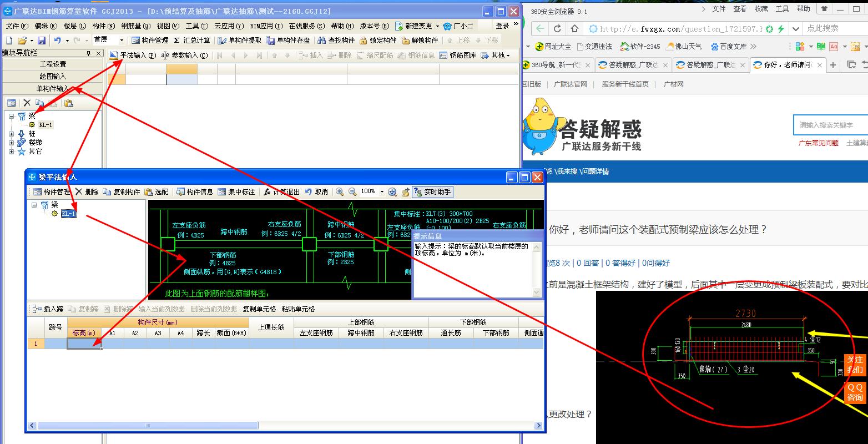The height and width of the screenshot is (444, 868).
Task: Click the browser refresh icon
Action: click(557, 29)
